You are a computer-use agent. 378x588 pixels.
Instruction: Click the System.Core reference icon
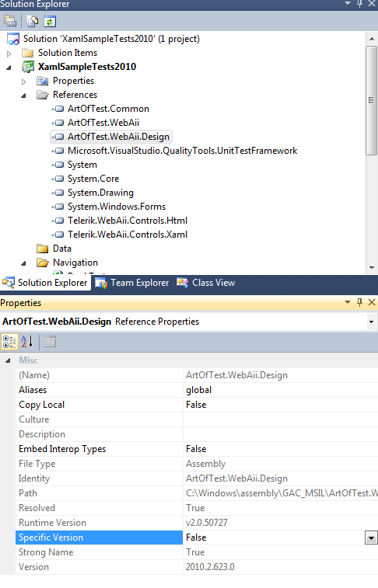point(58,179)
